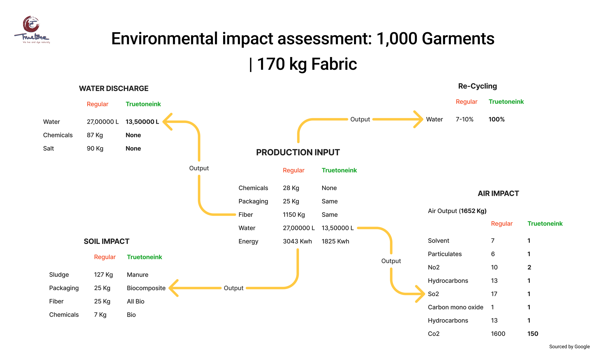Click the Output label near Soil Impact
Image resolution: width=607 pixels, height=364 pixels.
tap(233, 288)
